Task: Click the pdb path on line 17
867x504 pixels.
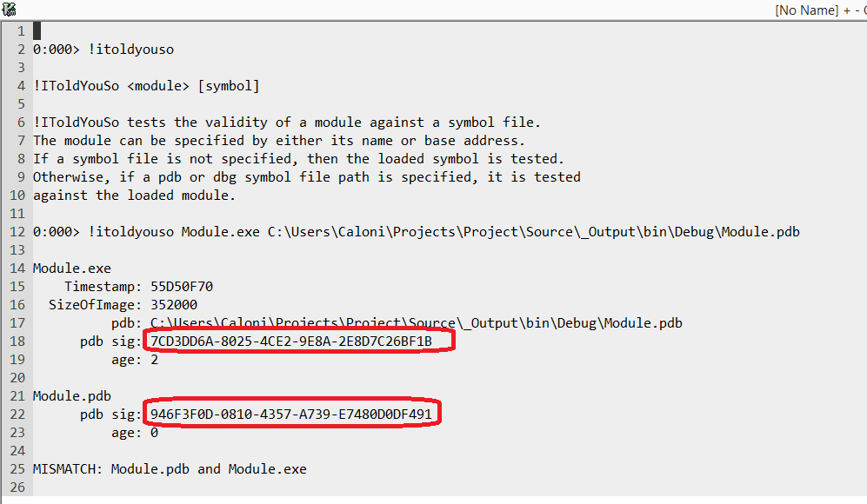Action: tap(416, 323)
